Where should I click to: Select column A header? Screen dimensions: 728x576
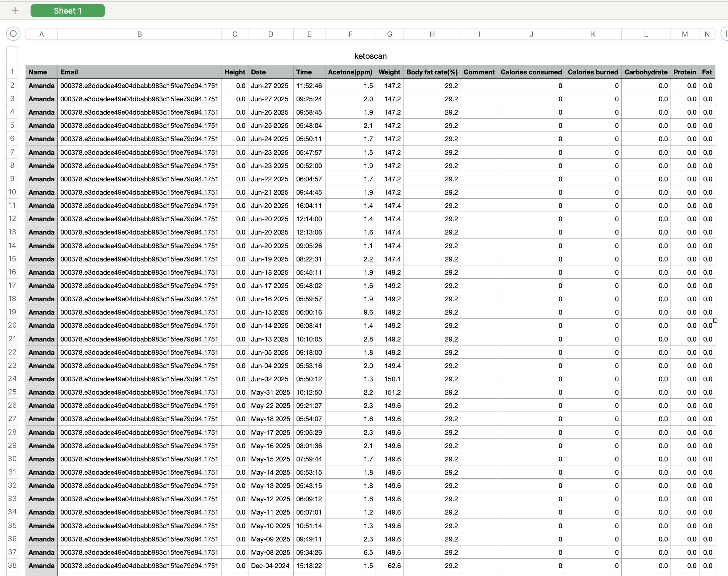point(42,34)
